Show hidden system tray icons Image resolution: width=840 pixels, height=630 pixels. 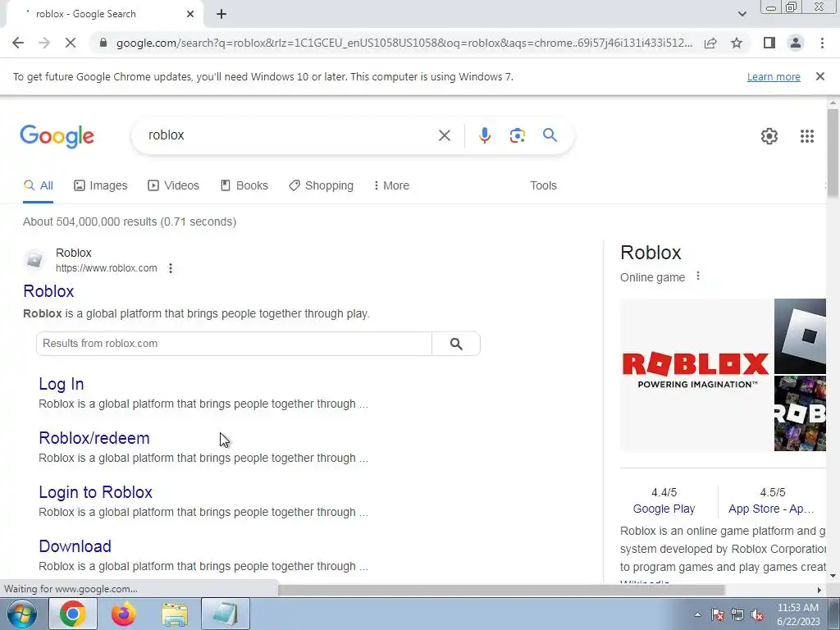(697, 614)
